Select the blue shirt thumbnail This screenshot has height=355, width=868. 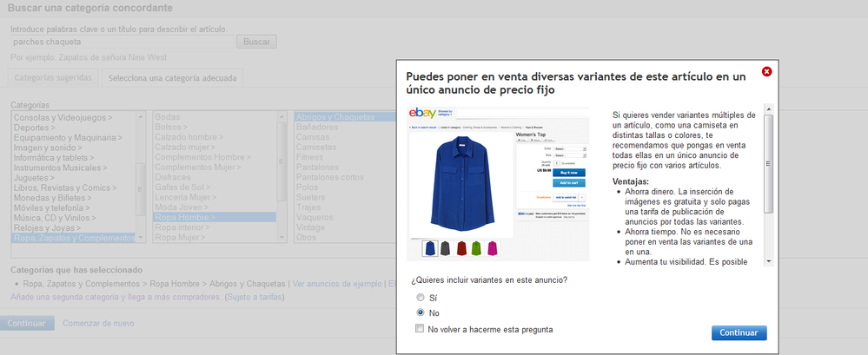click(x=431, y=248)
